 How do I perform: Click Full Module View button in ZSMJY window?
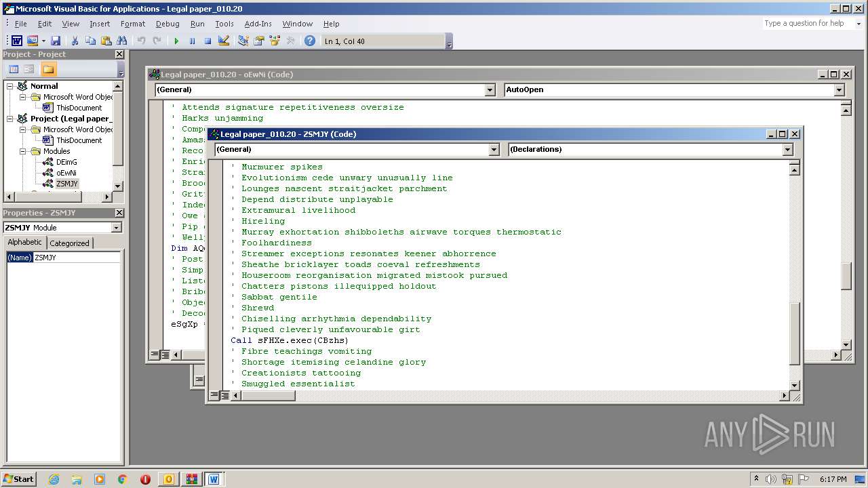[x=224, y=395]
